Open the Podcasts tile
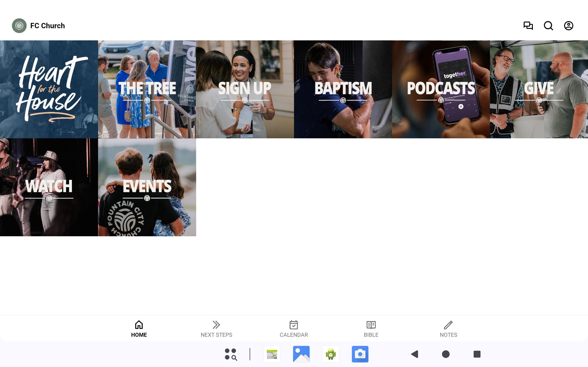588x367 pixels. [441, 89]
